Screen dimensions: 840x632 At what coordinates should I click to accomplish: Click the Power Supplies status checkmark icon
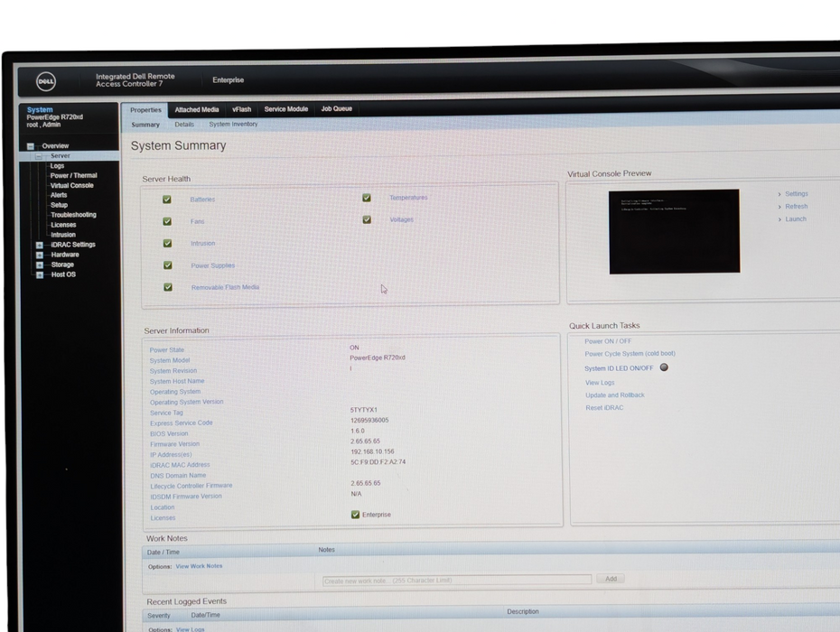point(167,265)
